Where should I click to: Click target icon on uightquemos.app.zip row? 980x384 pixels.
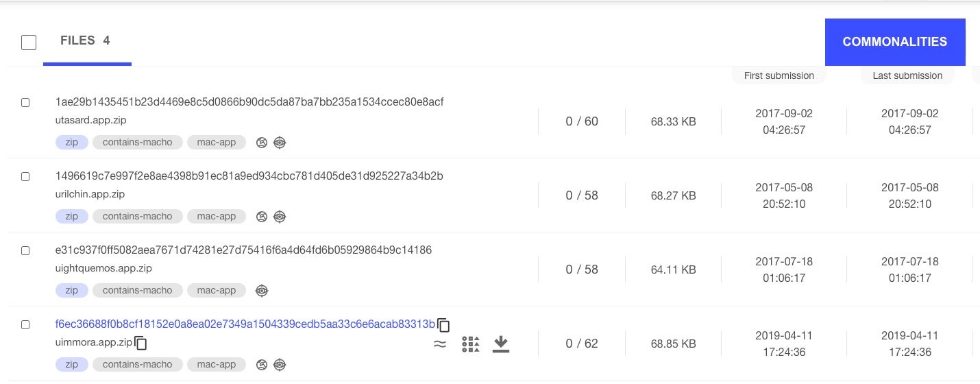click(x=262, y=291)
